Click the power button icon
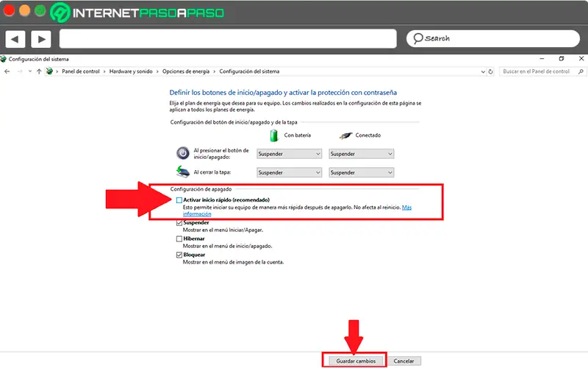This screenshot has height=368, width=588. click(x=183, y=153)
